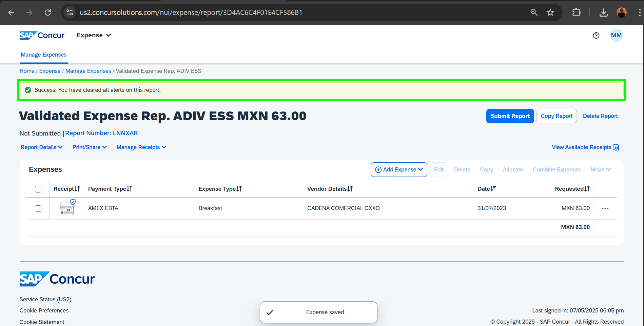Click the Submit Report button
Screen dimensions: 644x326
(x=510, y=116)
